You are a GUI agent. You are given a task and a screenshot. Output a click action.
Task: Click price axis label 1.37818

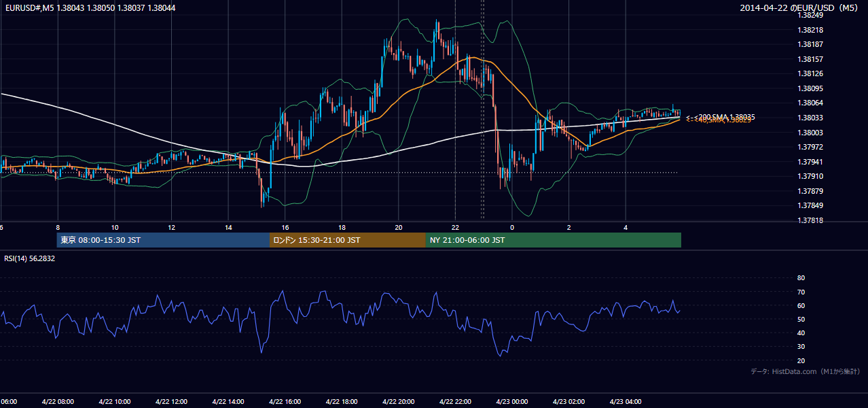coord(810,220)
